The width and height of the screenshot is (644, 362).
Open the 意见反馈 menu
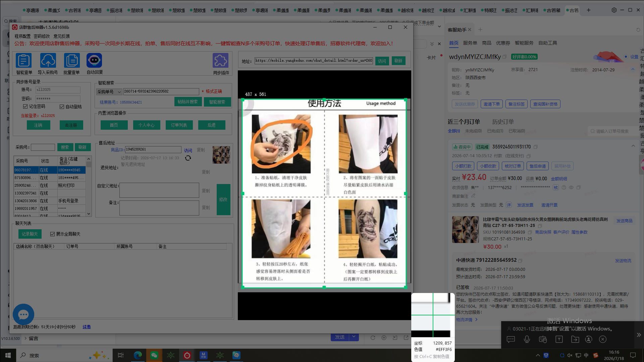[x=62, y=36]
